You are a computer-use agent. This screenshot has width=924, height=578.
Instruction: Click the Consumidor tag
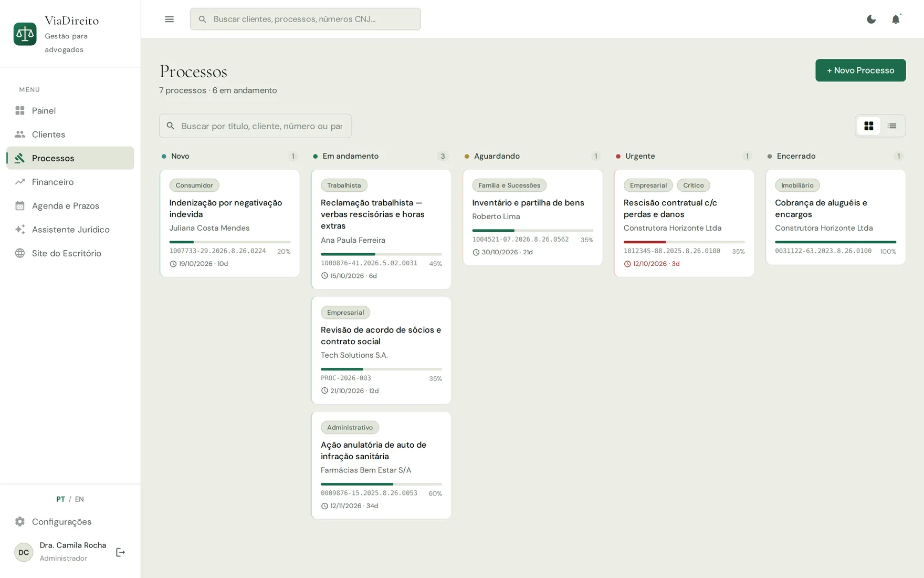pos(194,185)
